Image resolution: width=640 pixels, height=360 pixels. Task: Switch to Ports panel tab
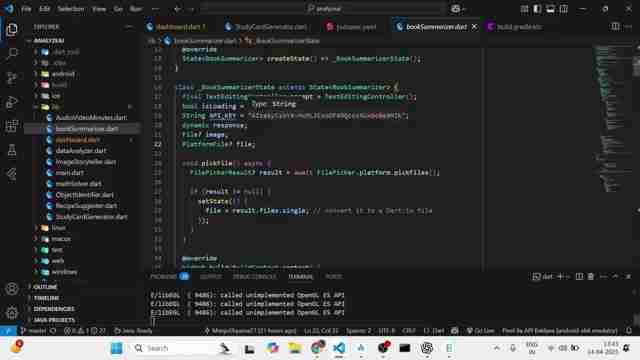[x=333, y=276]
